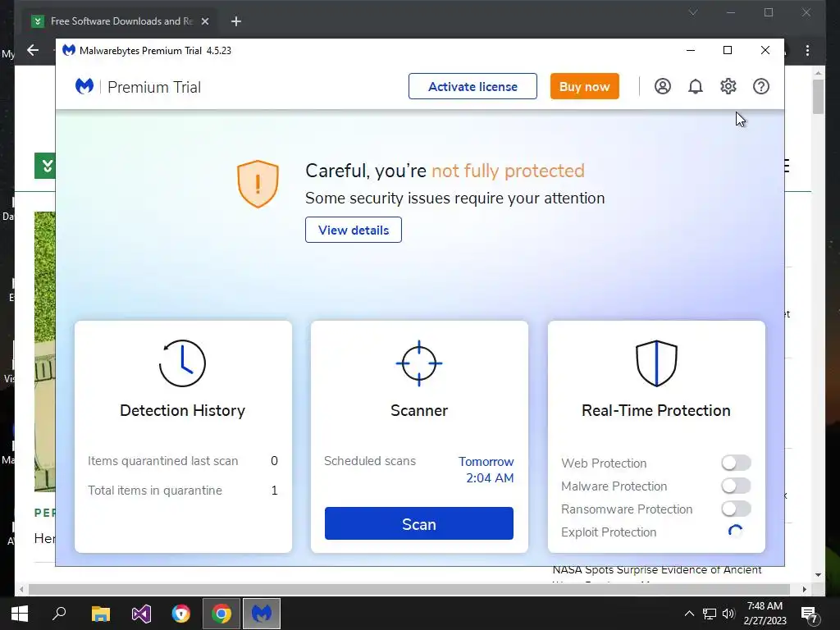Image resolution: width=840 pixels, height=630 pixels.
Task: Click taskbar clock showing 7:48 AM
Action: tap(765, 614)
